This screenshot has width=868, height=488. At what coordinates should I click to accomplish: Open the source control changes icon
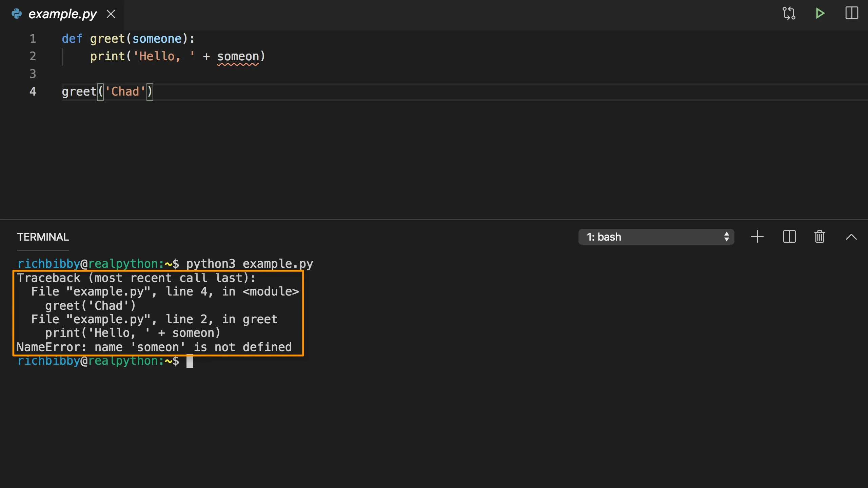point(789,14)
